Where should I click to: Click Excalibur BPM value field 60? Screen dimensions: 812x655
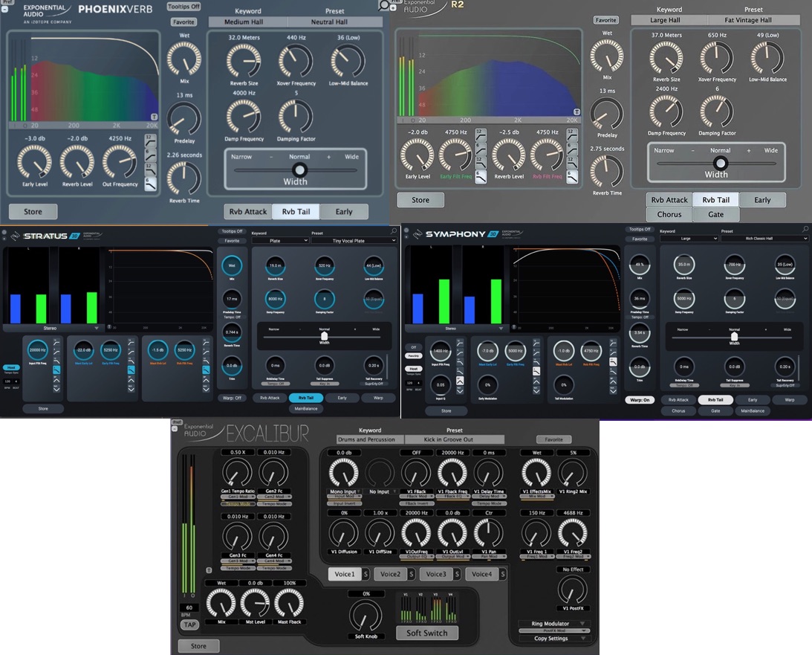pyautogui.click(x=189, y=607)
